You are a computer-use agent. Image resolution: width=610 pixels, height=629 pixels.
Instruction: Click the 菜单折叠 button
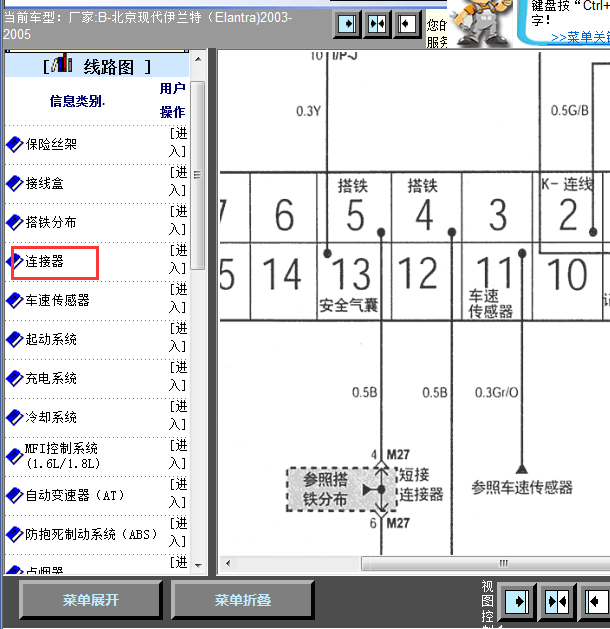(x=243, y=600)
